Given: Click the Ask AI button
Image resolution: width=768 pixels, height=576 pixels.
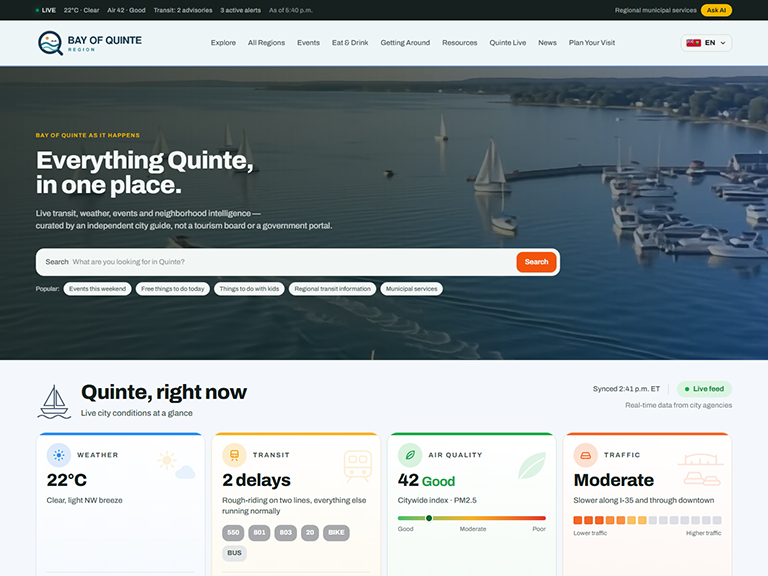Looking at the screenshot, I should click(x=716, y=10).
